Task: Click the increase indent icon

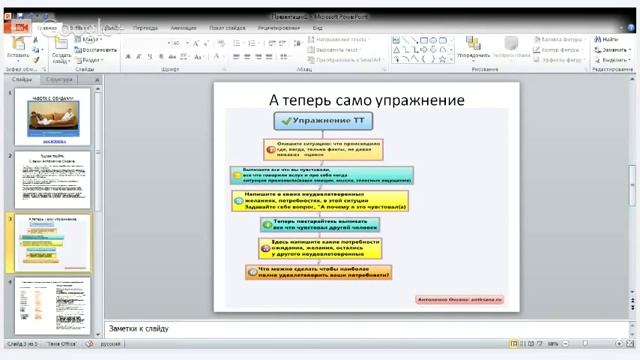Action: [x=282, y=43]
